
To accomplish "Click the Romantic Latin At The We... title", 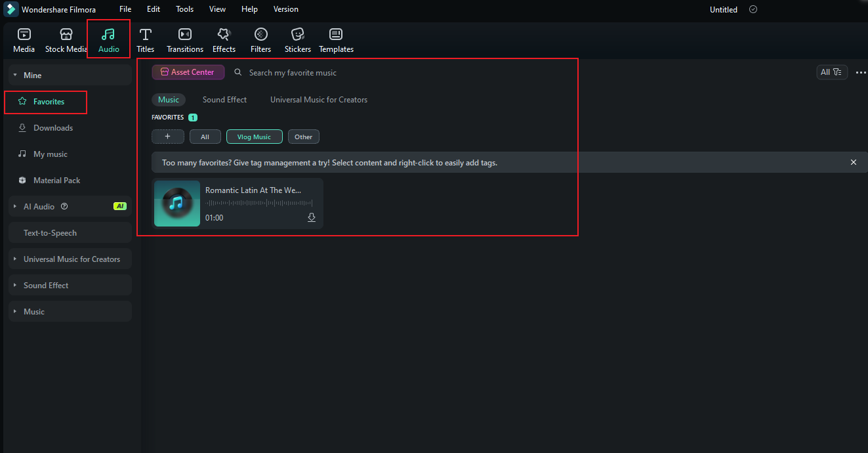I will point(253,190).
